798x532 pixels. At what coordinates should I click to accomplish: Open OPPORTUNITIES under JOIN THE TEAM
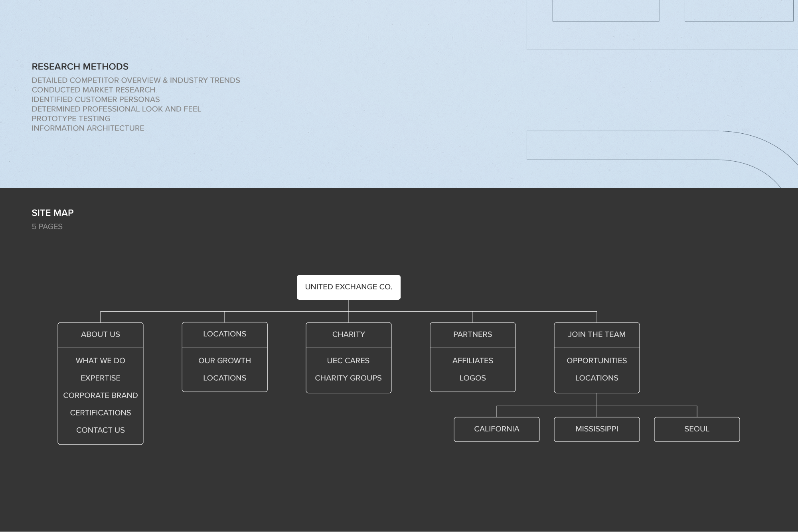(x=597, y=360)
